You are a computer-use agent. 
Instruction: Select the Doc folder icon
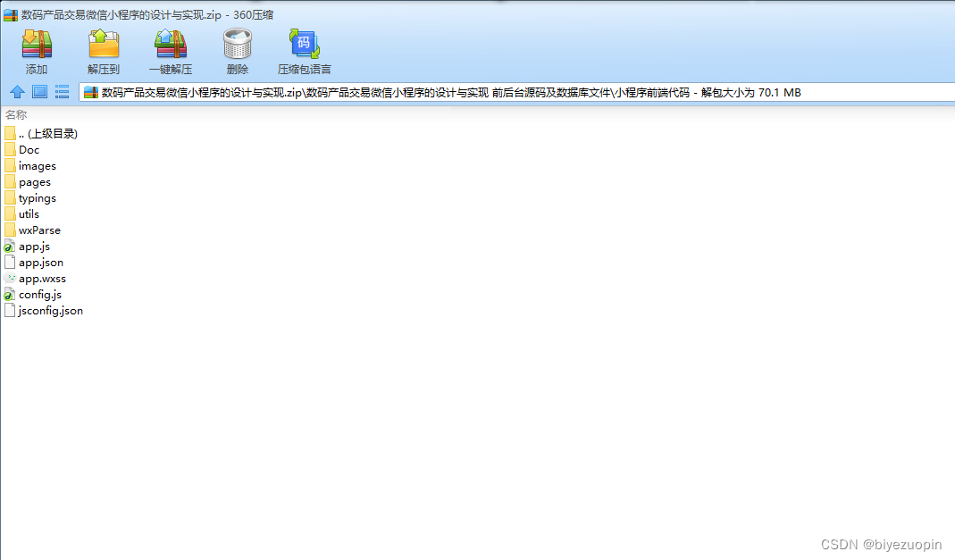[x=10, y=150]
